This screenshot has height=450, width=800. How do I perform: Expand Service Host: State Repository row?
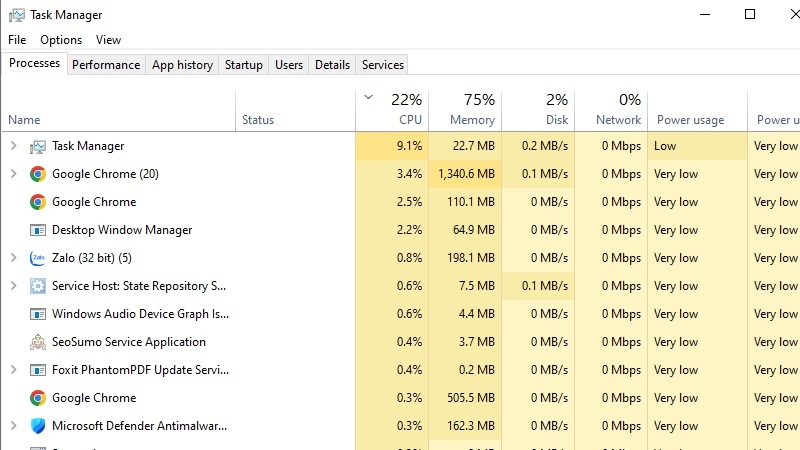(x=14, y=286)
